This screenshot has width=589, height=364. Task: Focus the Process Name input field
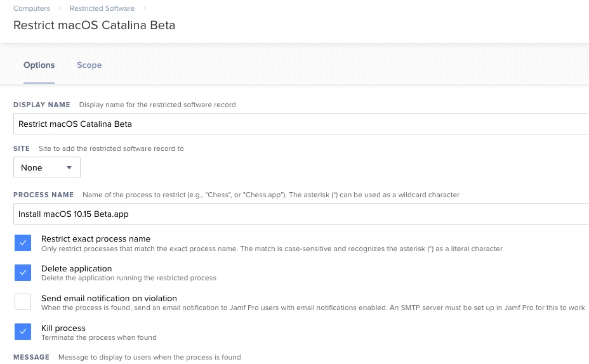point(301,214)
